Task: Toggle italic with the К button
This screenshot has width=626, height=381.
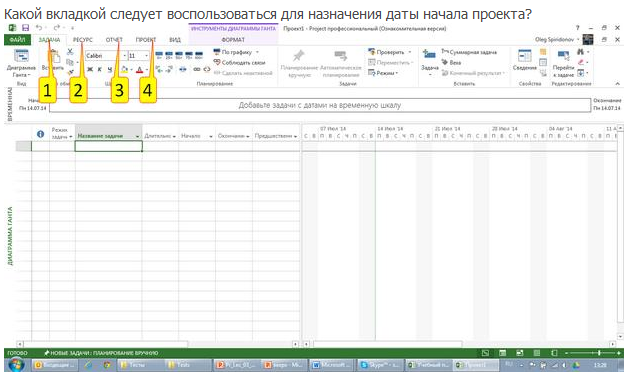Action: (x=100, y=69)
